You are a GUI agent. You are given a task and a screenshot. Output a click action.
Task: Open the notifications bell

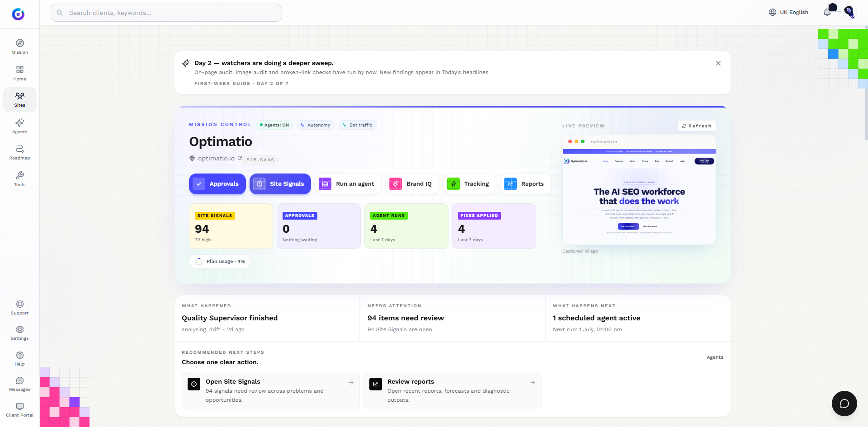click(x=828, y=12)
